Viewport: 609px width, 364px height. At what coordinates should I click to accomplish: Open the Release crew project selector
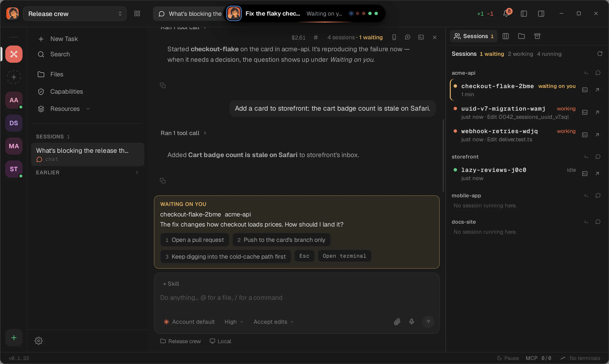click(75, 14)
